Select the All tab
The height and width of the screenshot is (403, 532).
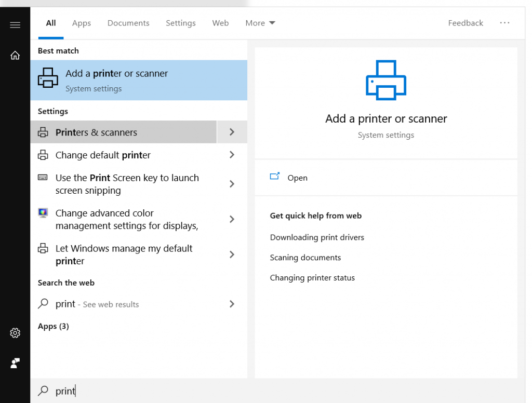pyautogui.click(x=51, y=23)
